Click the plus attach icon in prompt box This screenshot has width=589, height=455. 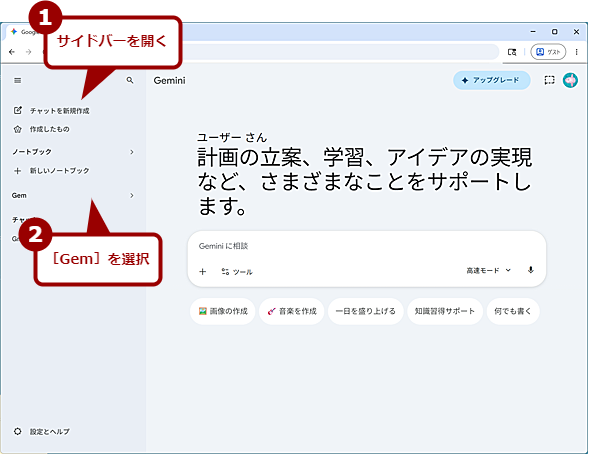click(x=202, y=271)
